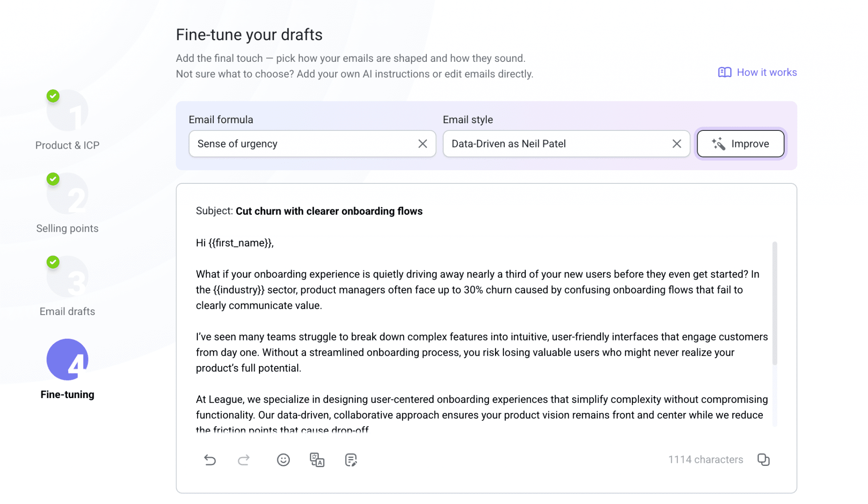
Task: Click the How it works book icon
Action: (x=725, y=72)
